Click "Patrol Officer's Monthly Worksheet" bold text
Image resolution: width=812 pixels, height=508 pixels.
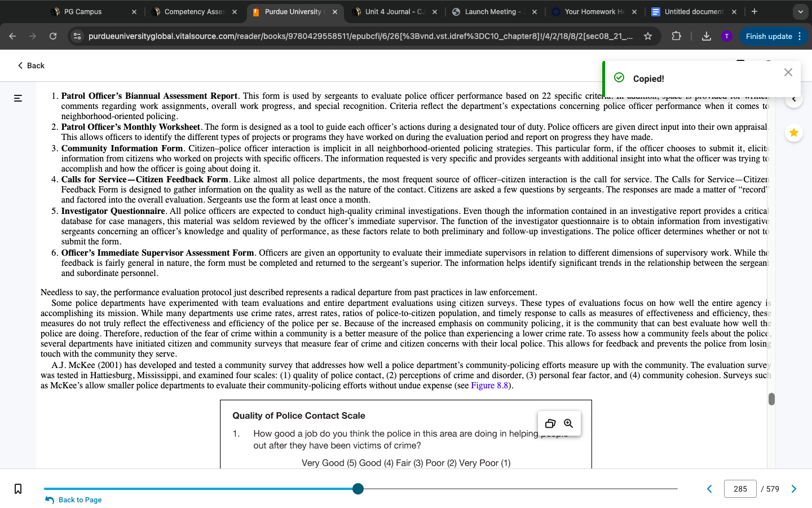(x=131, y=127)
